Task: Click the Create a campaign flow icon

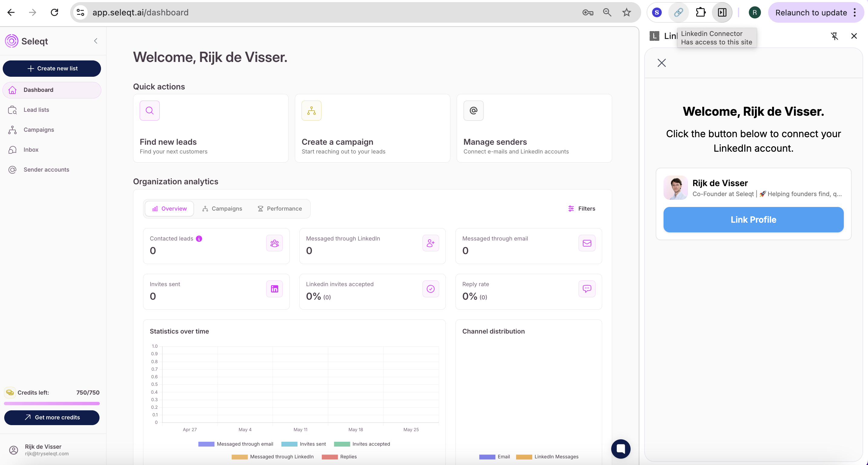Action: click(x=311, y=111)
